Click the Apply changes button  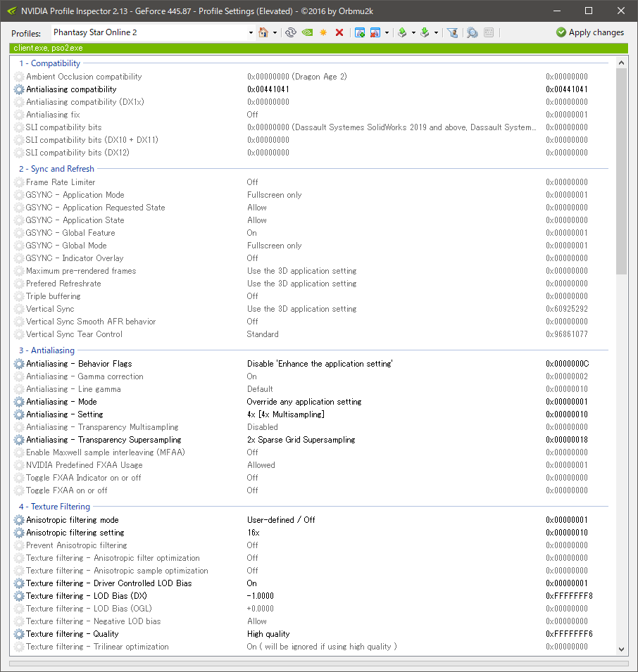click(589, 32)
